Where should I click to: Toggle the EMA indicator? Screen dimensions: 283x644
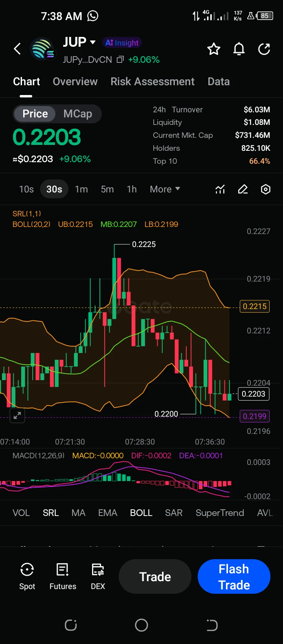click(108, 513)
